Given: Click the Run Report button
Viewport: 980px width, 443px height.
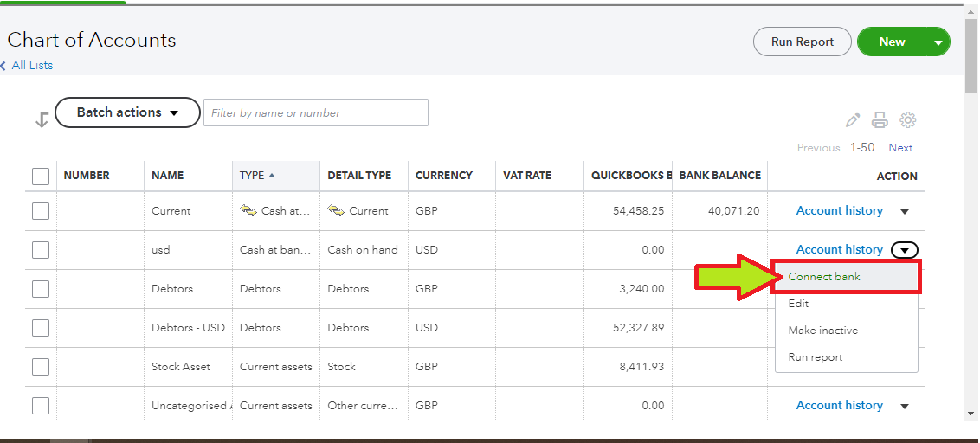Looking at the screenshot, I should (x=802, y=42).
